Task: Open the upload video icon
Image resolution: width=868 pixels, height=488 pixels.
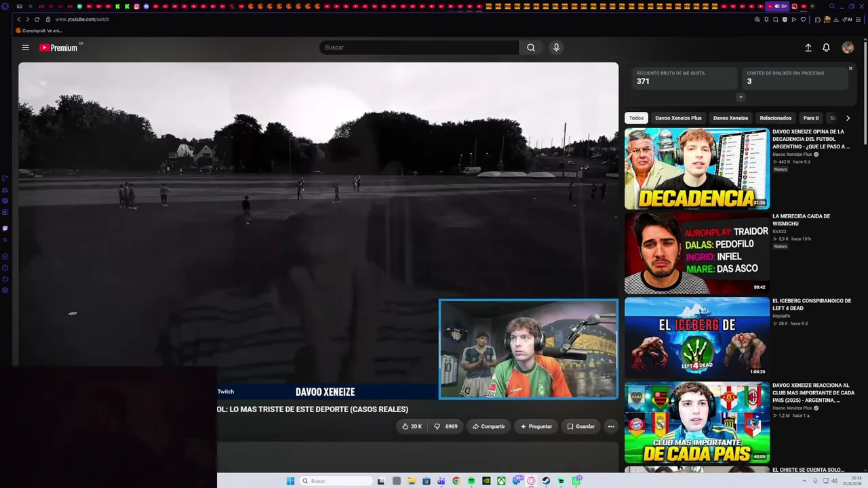Action: click(808, 47)
